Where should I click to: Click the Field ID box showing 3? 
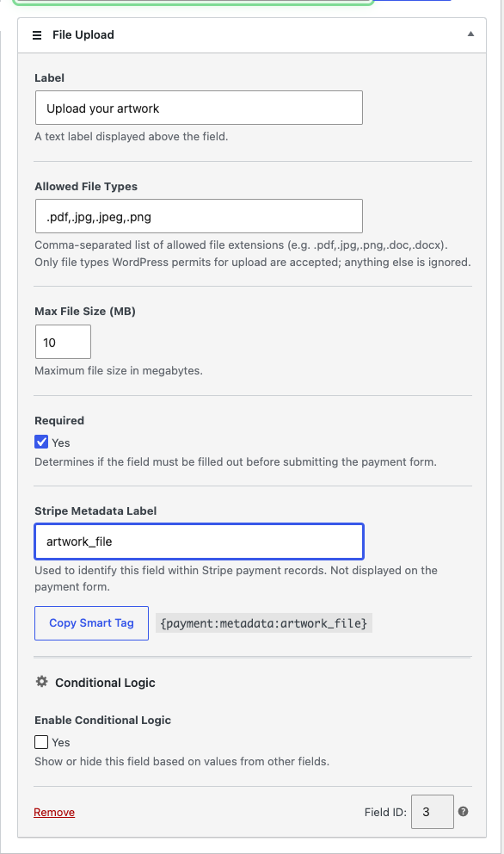(x=432, y=812)
